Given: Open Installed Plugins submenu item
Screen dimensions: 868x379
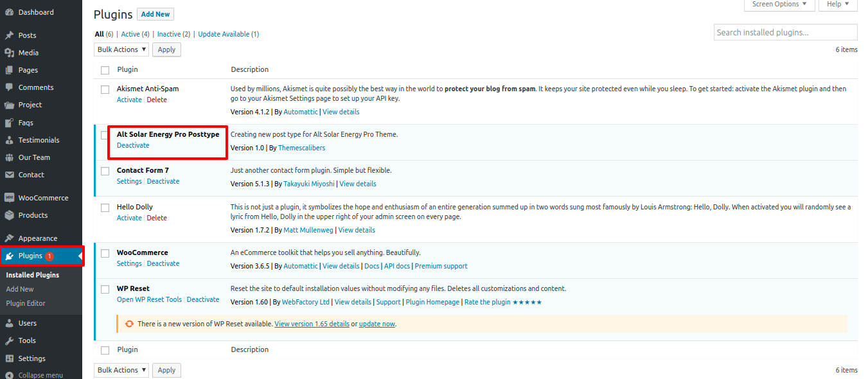Looking at the screenshot, I should [33, 275].
